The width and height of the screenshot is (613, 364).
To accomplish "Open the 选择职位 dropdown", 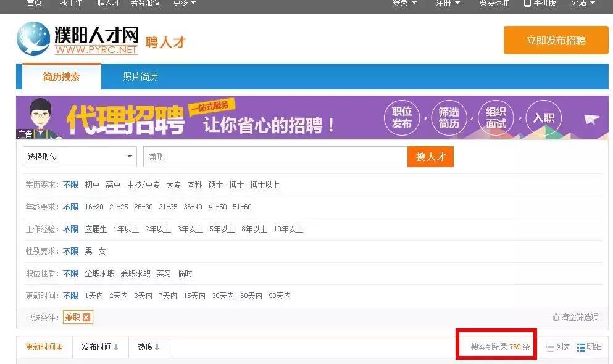I will click(x=79, y=157).
